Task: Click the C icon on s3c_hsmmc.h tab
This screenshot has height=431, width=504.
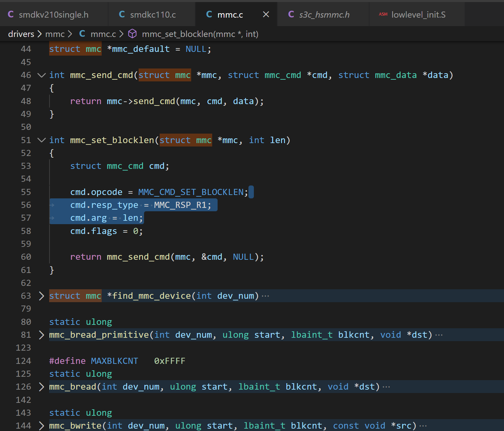Action: (291, 14)
